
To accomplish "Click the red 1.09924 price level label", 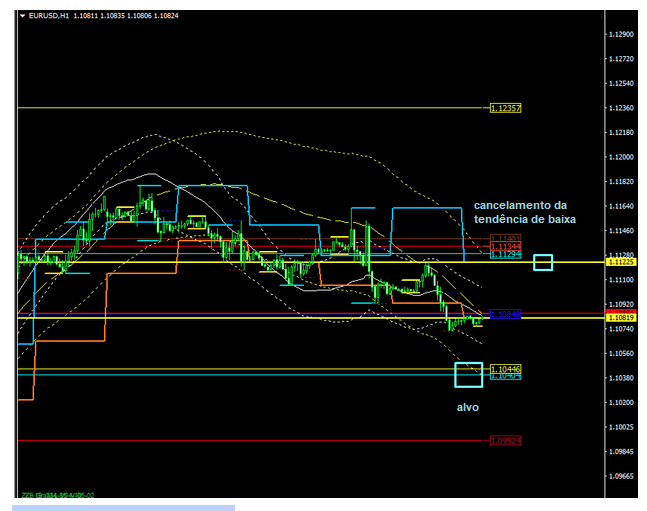I will (505, 440).
